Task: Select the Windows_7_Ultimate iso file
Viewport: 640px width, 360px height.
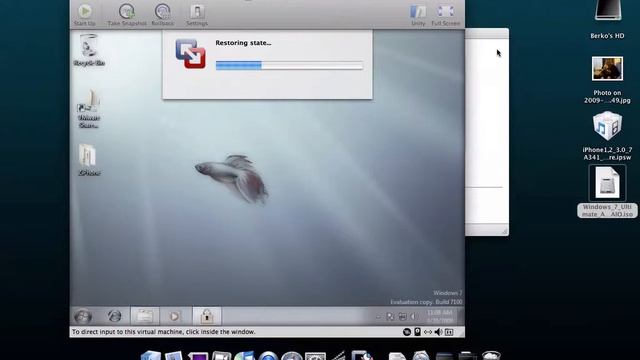Action: click(607, 191)
